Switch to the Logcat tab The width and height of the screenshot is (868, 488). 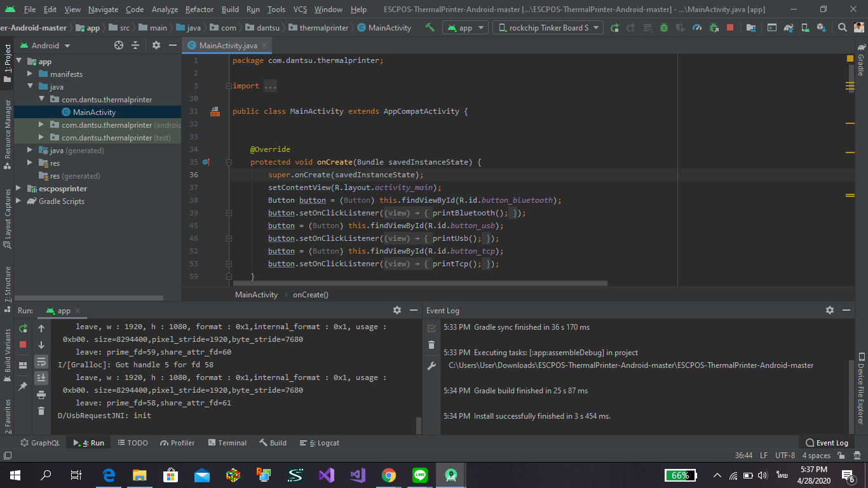click(x=319, y=443)
